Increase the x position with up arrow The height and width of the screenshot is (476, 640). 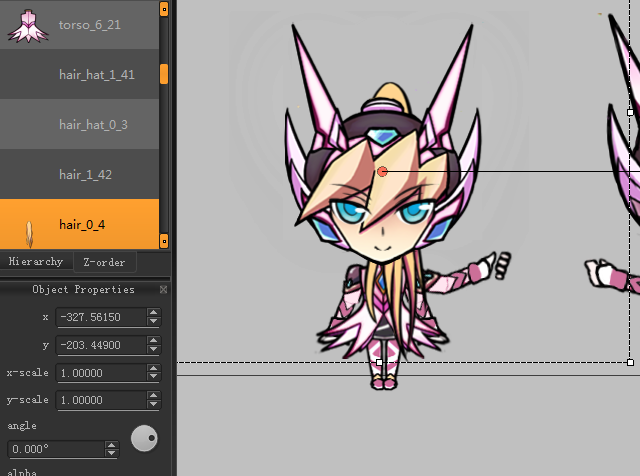coord(153,312)
